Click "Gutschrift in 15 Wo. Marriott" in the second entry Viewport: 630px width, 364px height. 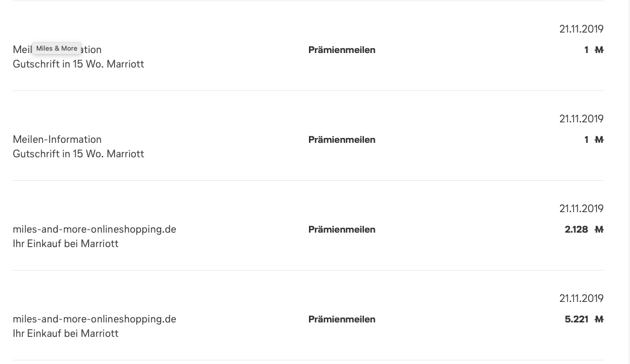pyautogui.click(x=78, y=154)
